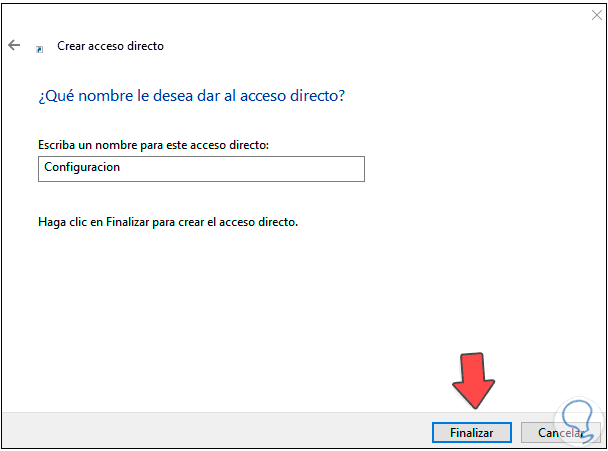Click the shortcut icon beside the wizard title
608x451 pixels.
[39, 47]
